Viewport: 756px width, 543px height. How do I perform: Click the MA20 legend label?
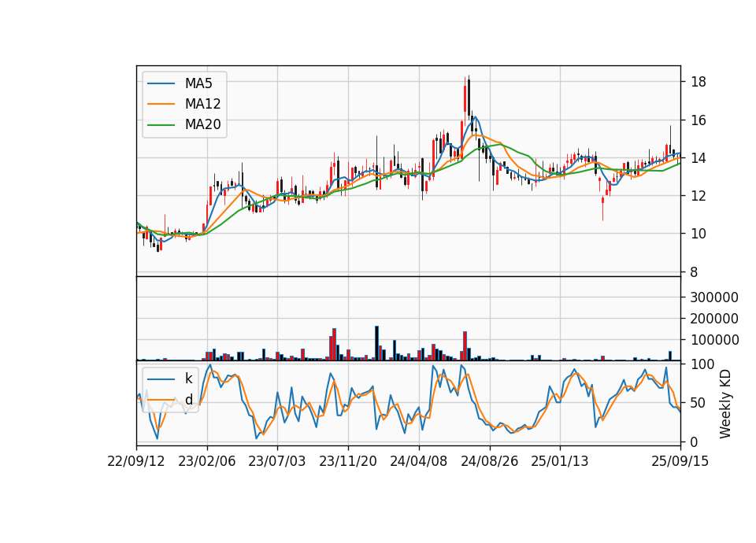click(x=202, y=124)
